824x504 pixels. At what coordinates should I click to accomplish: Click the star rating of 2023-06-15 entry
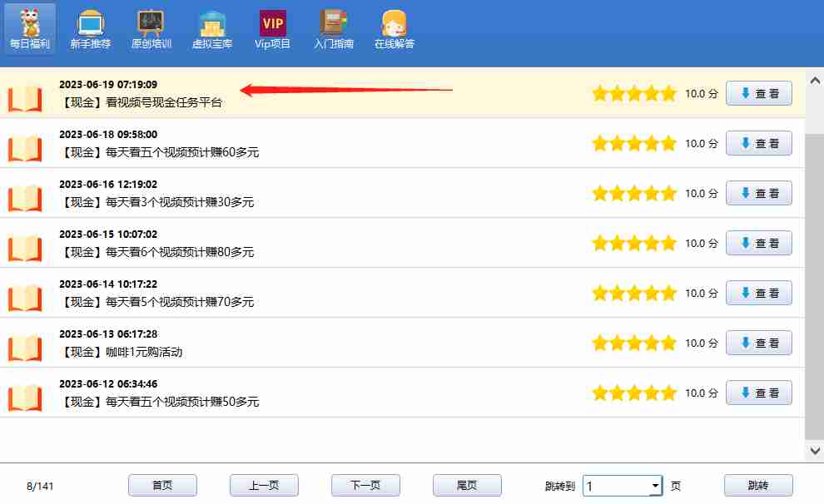click(x=634, y=243)
